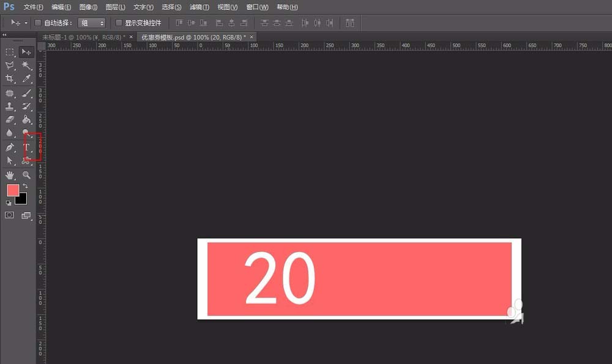This screenshot has width=612, height=364.
Task: Swap foreground and background colors
Action: pyautogui.click(x=25, y=186)
